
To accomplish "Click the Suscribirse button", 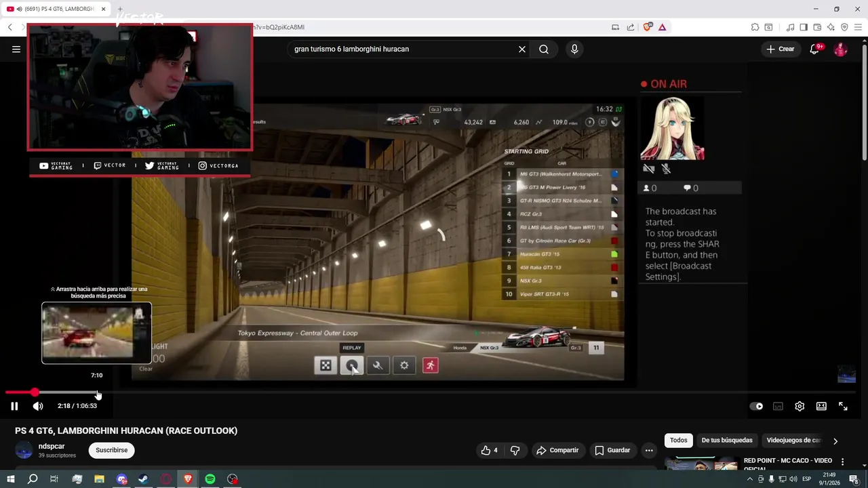I will [111, 450].
